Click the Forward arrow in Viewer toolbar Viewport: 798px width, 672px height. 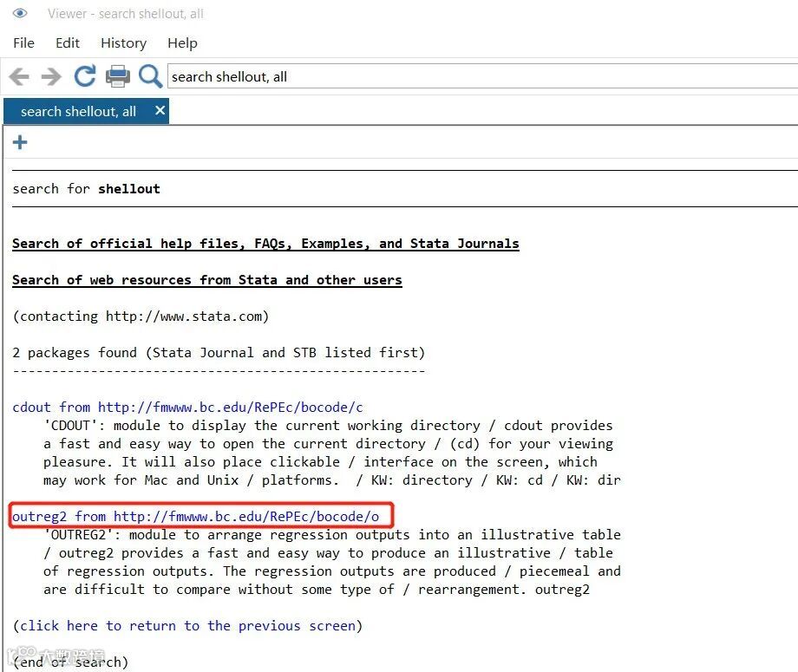coord(51,77)
